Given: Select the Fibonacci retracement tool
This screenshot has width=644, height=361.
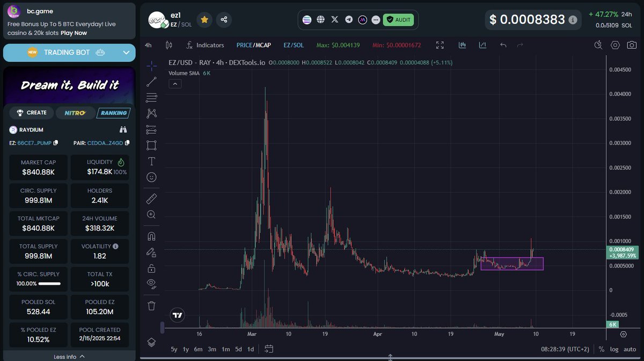Looking at the screenshot, I should click(151, 98).
